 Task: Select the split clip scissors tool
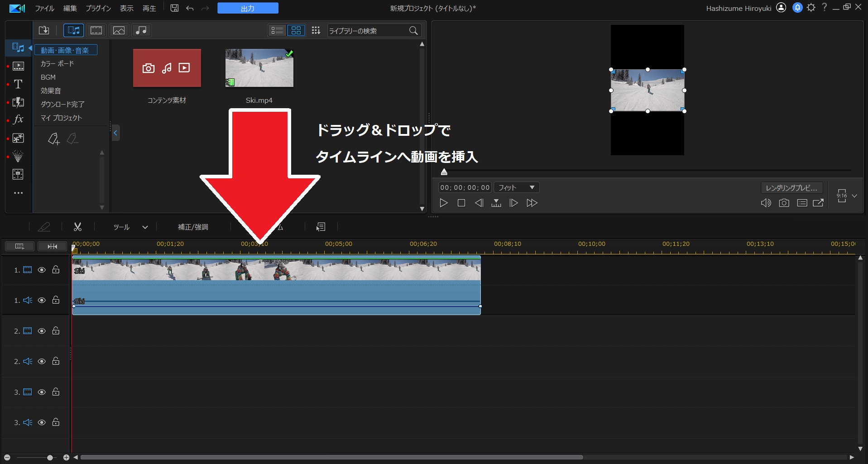click(x=77, y=227)
